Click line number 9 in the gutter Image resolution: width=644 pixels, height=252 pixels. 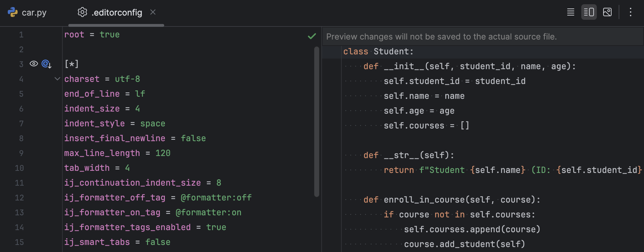click(x=21, y=153)
